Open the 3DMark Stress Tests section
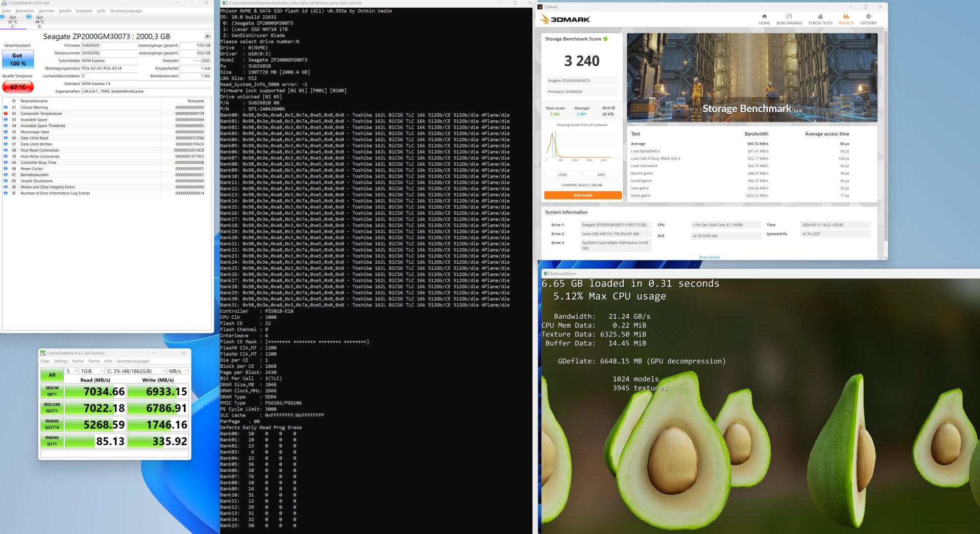 click(820, 19)
